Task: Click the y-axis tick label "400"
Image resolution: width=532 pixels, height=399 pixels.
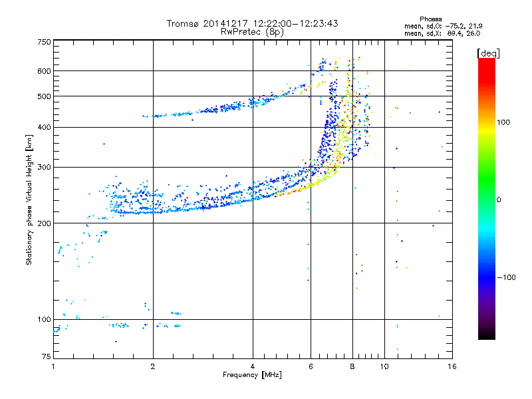Action: [x=44, y=128]
